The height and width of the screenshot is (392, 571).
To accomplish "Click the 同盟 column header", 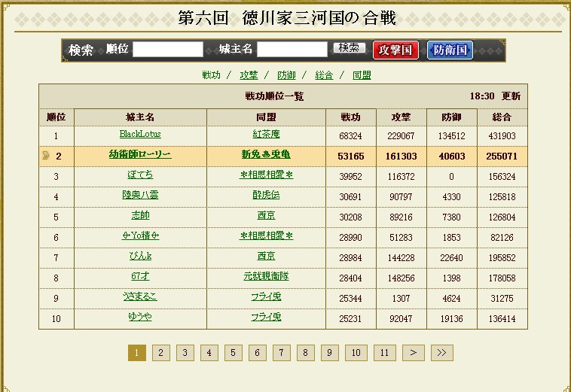I will tap(266, 117).
